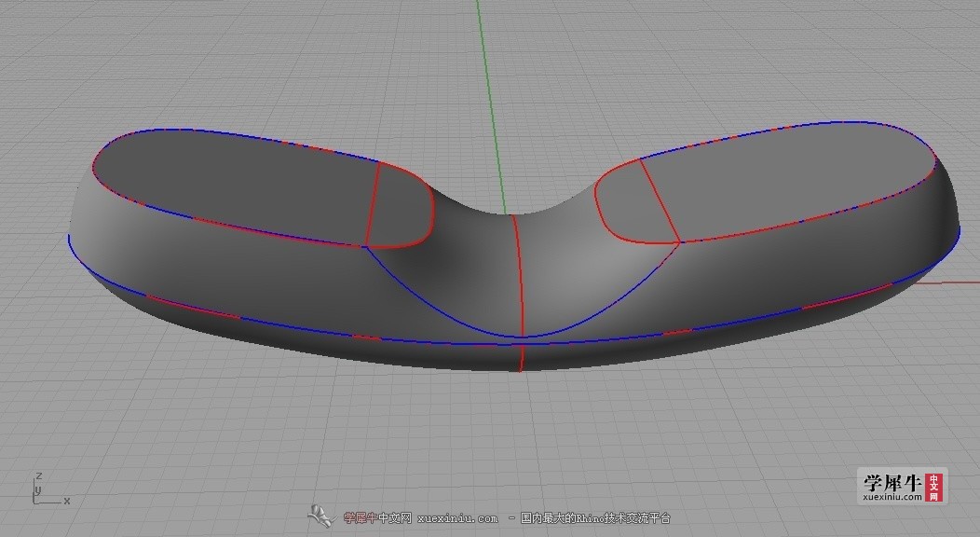Pick the red cross-line on left flat face
Image resolution: width=980 pixels, height=537 pixels.
coord(373,204)
